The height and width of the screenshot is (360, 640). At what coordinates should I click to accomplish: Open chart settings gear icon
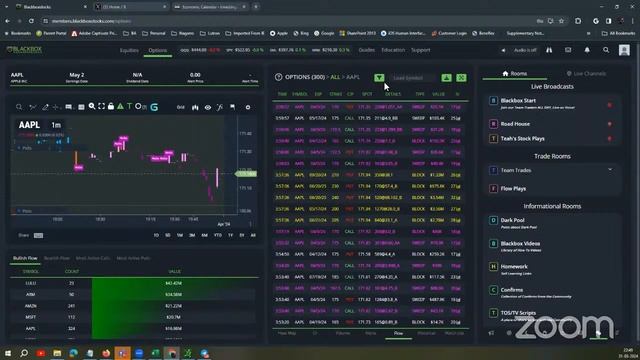[248, 107]
